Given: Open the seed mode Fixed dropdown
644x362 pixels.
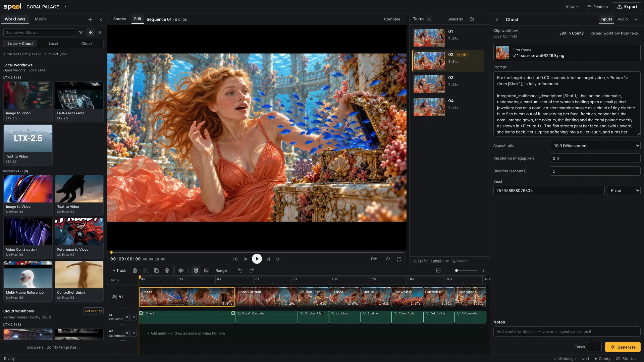Looking at the screenshot, I should [624, 190].
